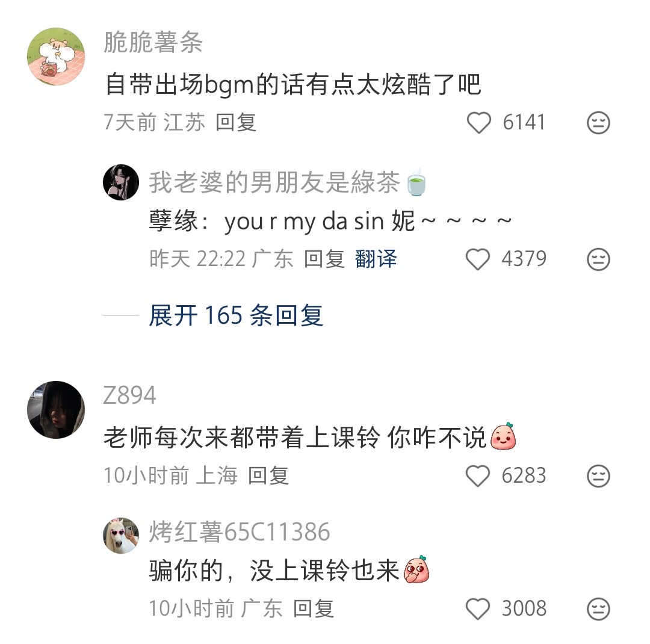Reply to the 孽缘 comment from 广东

pyautogui.click(x=324, y=259)
